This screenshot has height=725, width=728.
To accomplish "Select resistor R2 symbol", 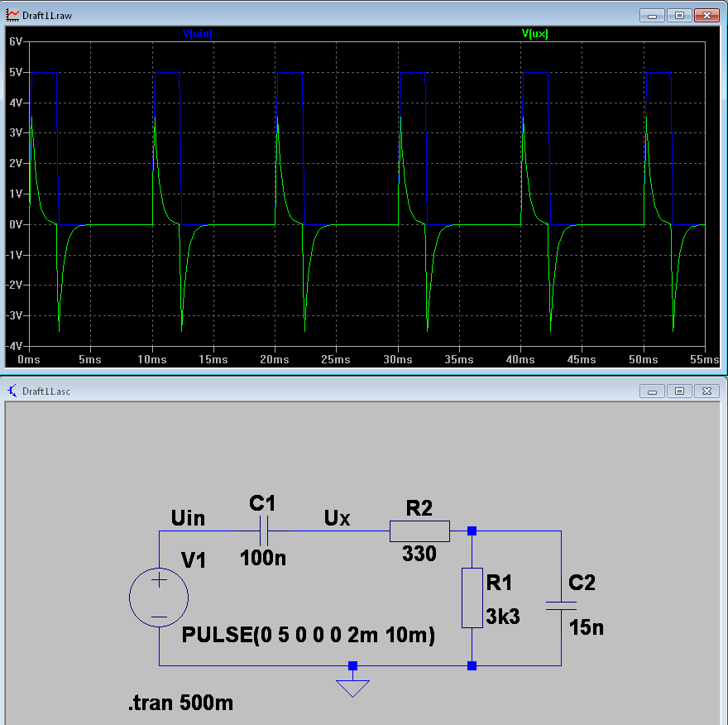I will 419,531.
